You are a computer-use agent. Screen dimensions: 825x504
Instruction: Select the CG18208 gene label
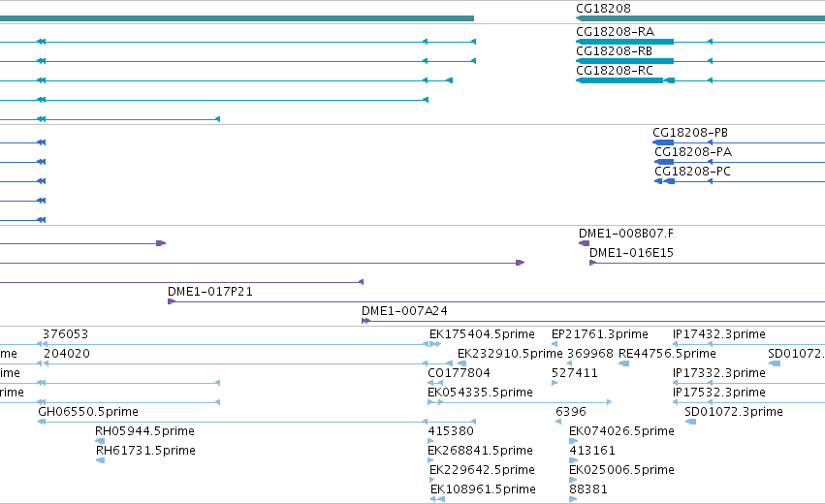point(603,9)
